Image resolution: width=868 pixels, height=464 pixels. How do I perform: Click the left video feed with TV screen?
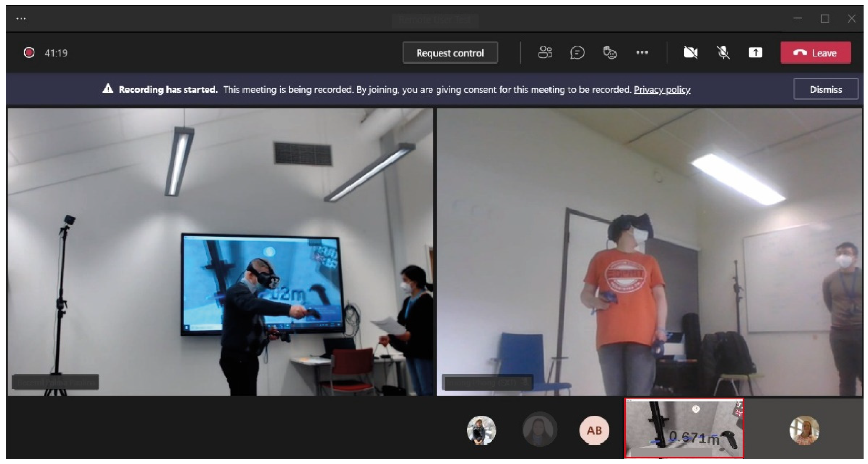(x=220, y=251)
